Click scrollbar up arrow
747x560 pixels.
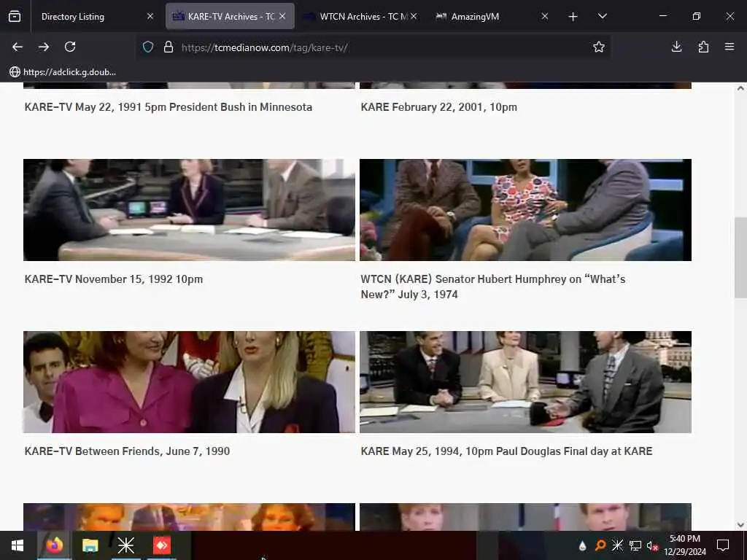[x=740, y=88]
